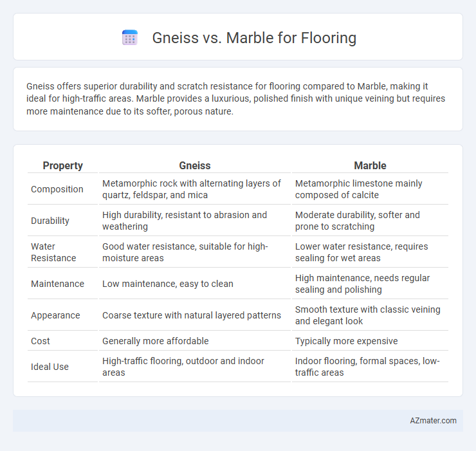Click 'Indoor flooring, formal spaces, low-traffic areas'

pyautogui.click(x=367, y=367)
